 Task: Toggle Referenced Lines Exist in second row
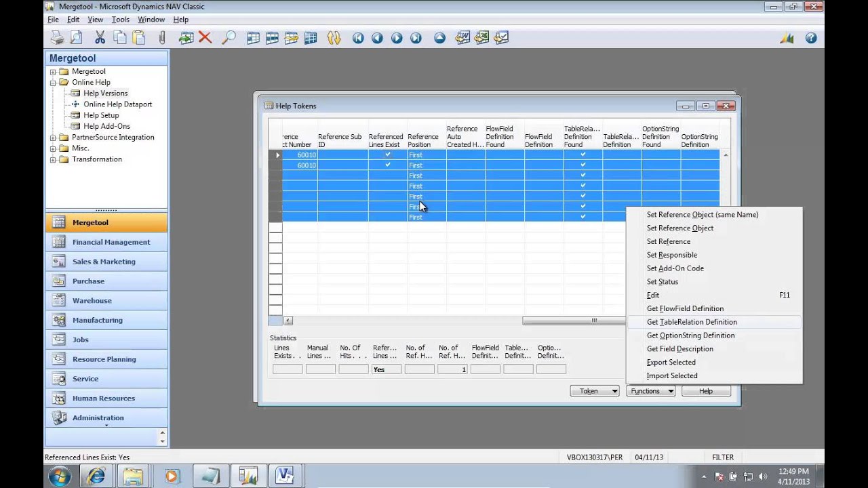387,165
